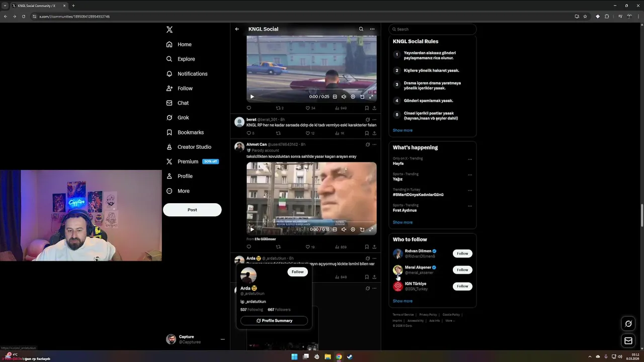Show more under What's happening
Image resolution: width=644 pixels, height=362 pixels.
pos(403,222)
